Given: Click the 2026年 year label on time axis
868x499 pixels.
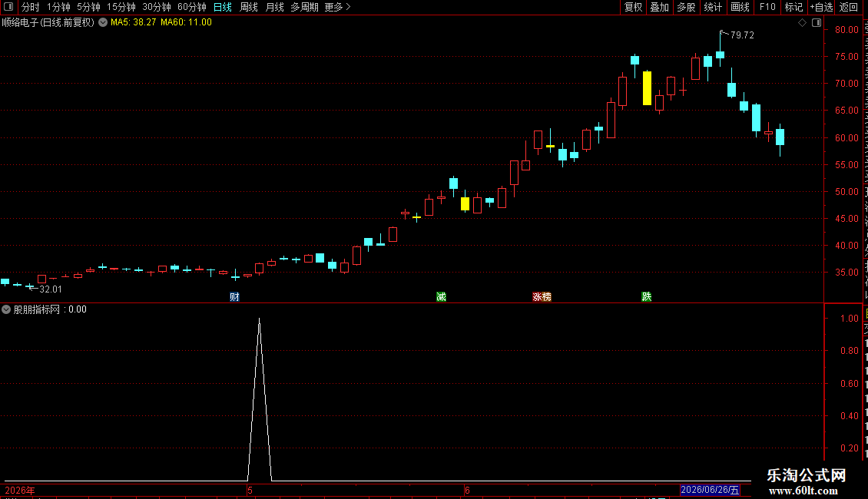Looking at the screenshot, I should [20, 491].
